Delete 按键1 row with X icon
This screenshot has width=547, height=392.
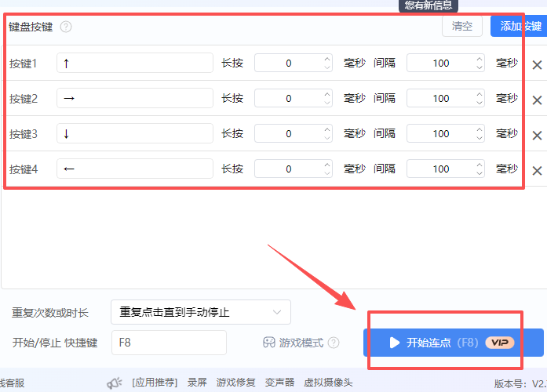pyautogui.click(x=538, y=65)
